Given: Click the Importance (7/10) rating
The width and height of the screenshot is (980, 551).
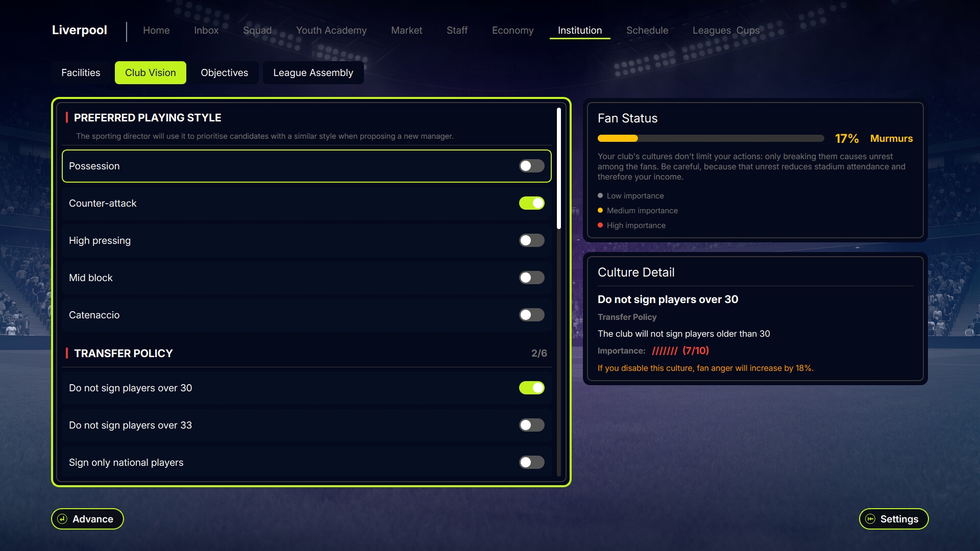Looking at the screenshot, I should point(680,350).
